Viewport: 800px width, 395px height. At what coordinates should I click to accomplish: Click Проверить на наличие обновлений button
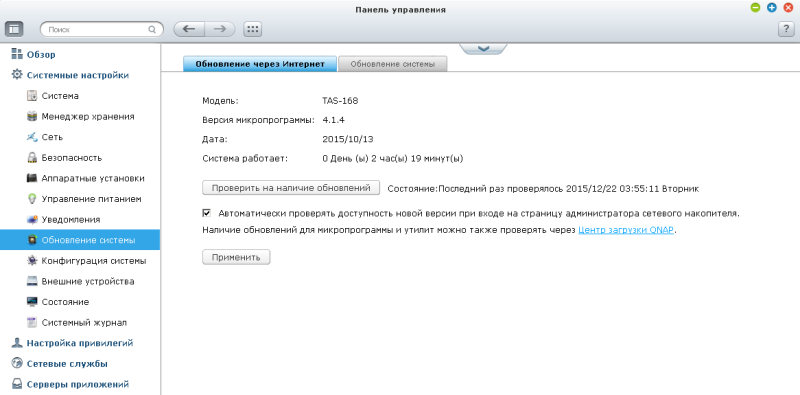291,188
